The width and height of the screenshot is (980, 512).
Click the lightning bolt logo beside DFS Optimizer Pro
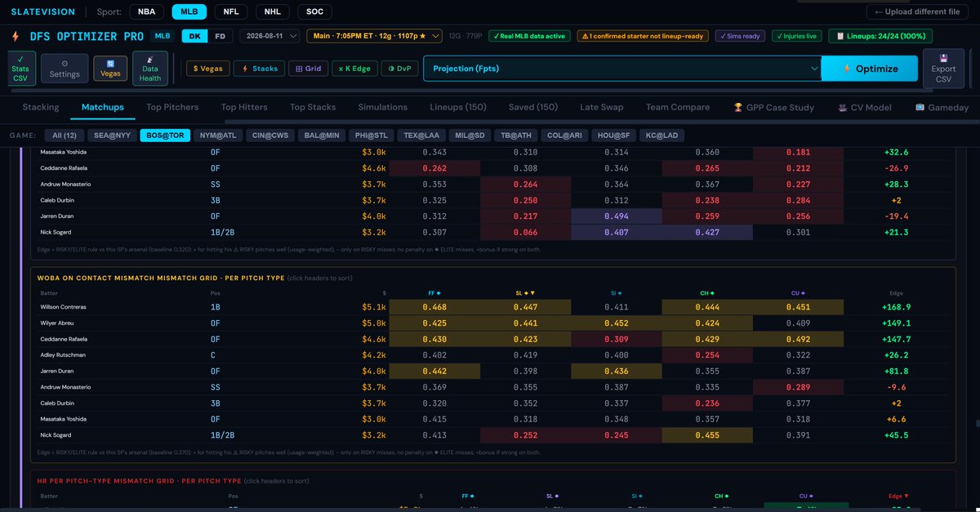(x=15, y=36)
